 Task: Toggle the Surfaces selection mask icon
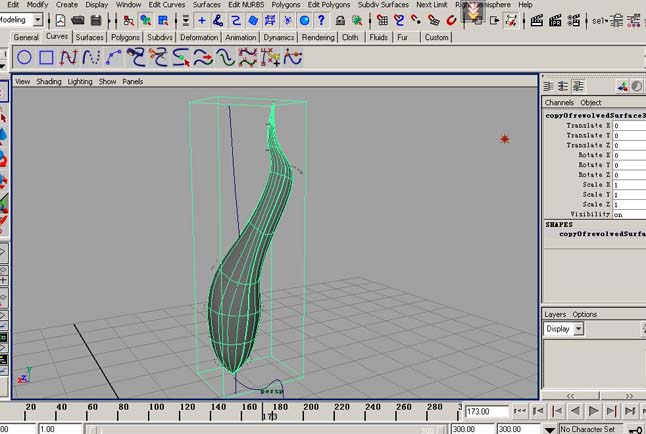tap(253, 20)
